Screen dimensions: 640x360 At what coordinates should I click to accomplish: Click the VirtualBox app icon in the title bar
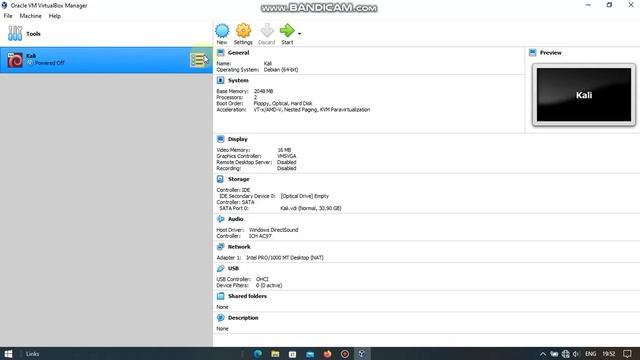(4, 5)
